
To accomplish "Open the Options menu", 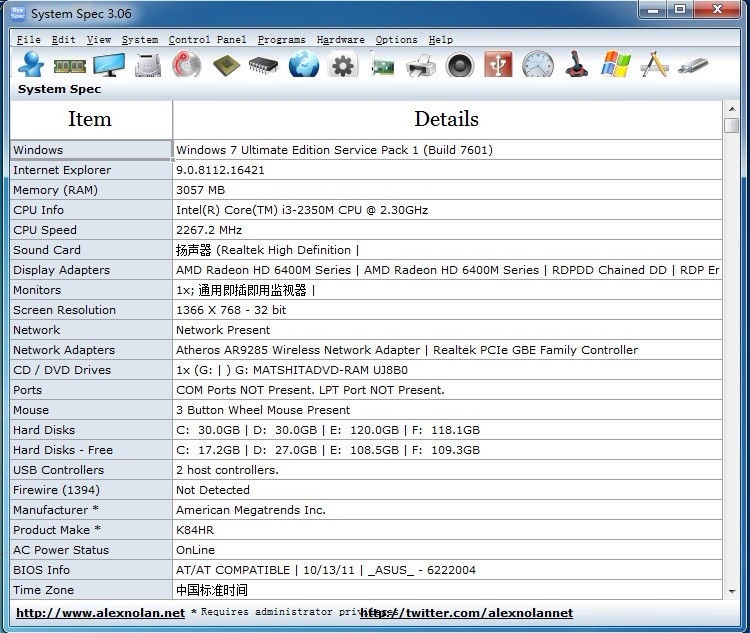I will click(x=396, y=40).
